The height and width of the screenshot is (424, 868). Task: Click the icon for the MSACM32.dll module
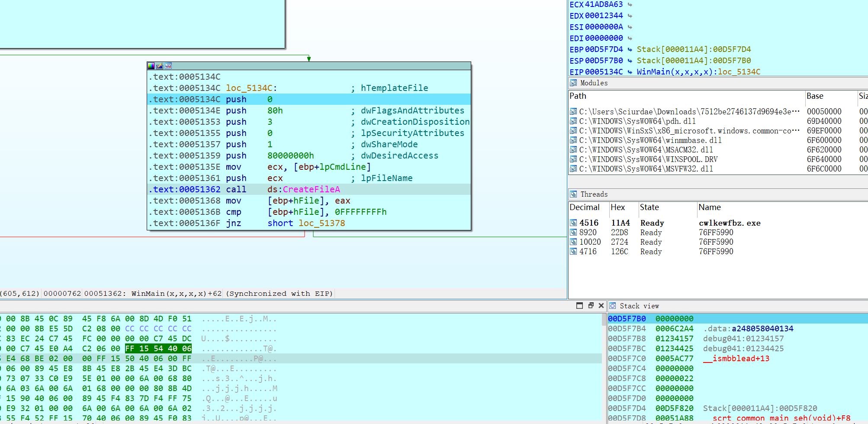pos(573,150)
